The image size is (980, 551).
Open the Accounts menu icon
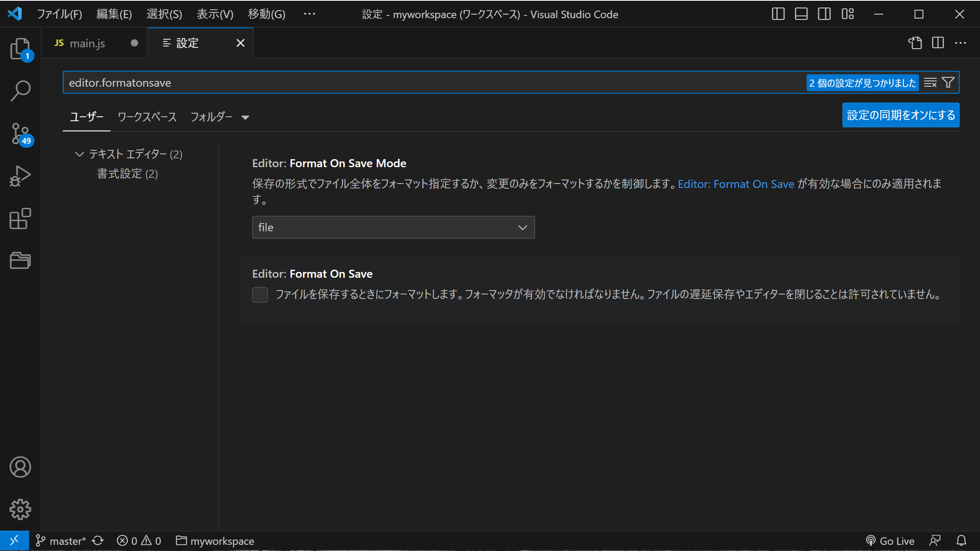(20, 467)
